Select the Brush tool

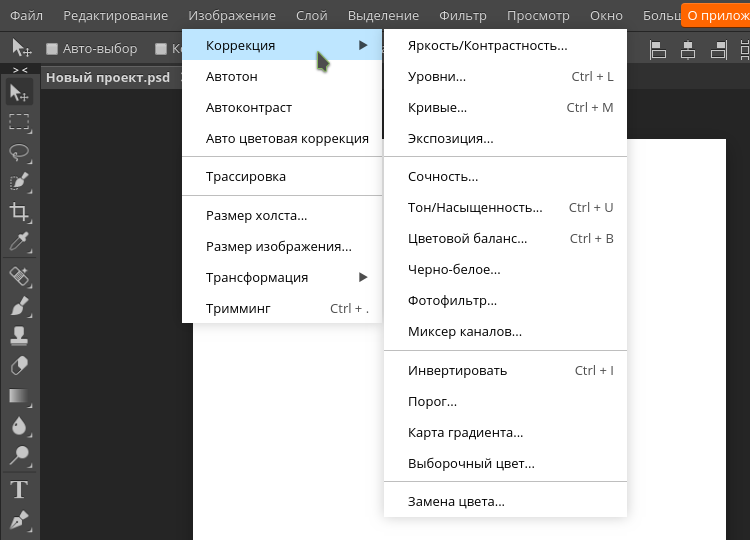pyautogui.click(x=20, y=306)
